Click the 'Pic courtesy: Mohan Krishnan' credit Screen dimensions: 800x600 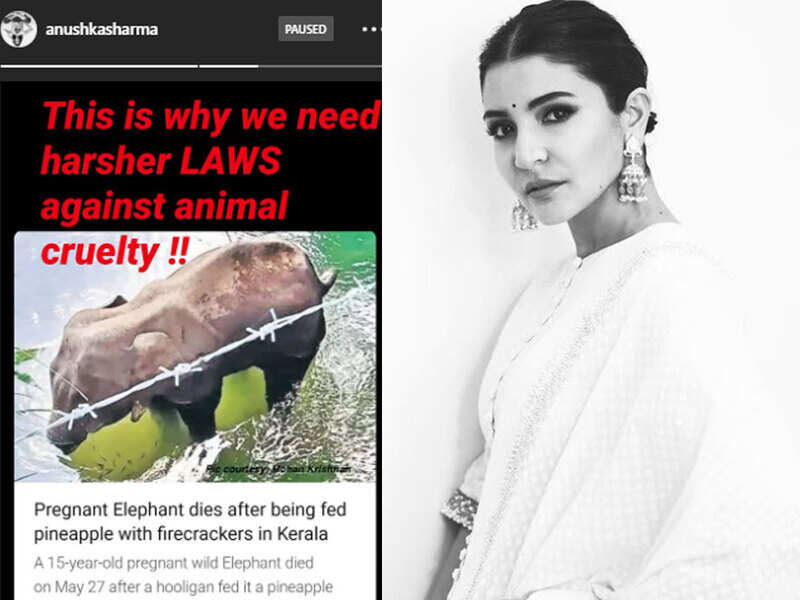(x=279, y=469)
